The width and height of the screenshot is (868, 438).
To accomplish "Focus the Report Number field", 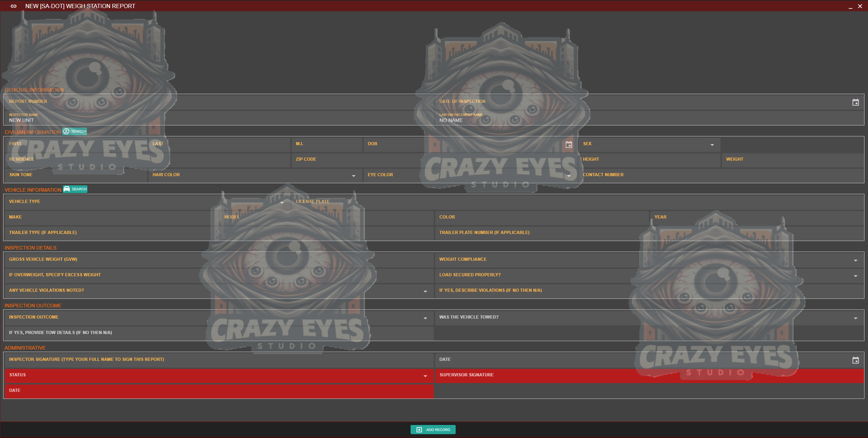I will pyautogui.click(x=219, y=102).
